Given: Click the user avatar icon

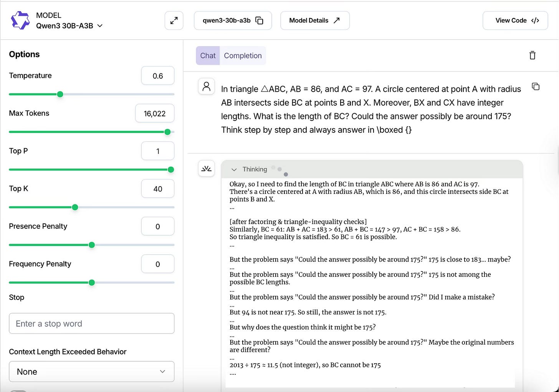Looking at the screenshot, I should pos(207,86).
